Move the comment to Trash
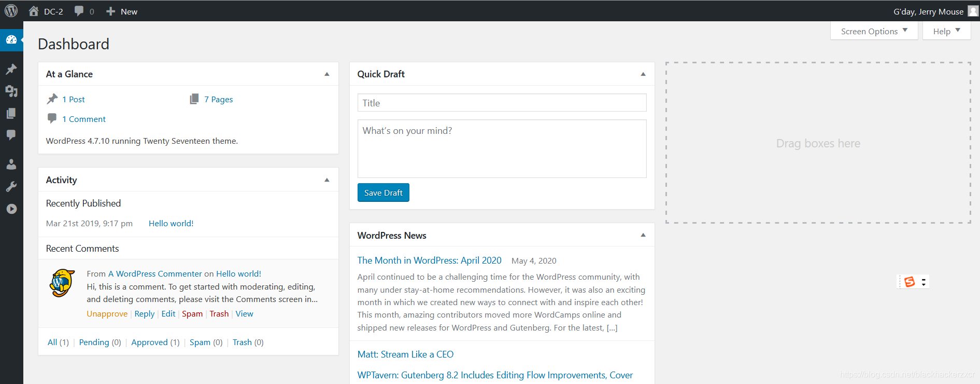Screen dimensions: 980x384 coord(219,313)
